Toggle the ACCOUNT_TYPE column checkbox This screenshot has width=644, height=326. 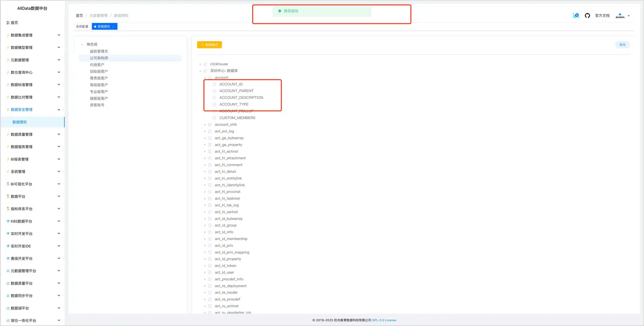(214, 104)
